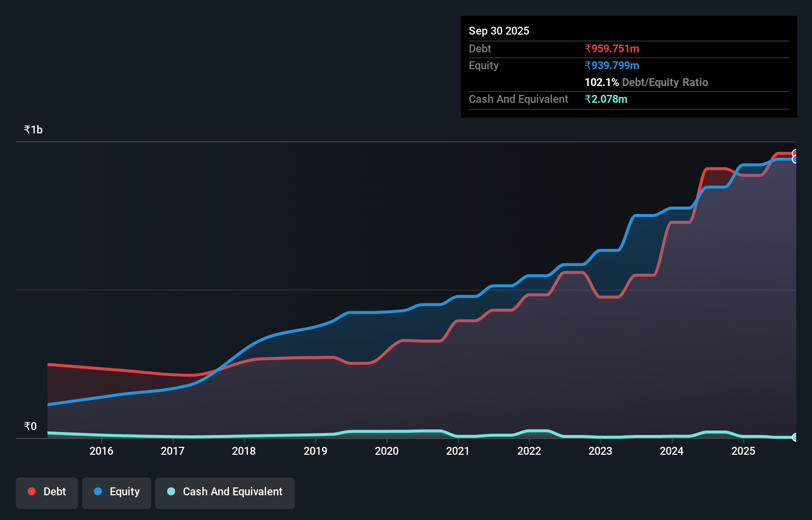Click the teal Cash And Equivalent legend dot
This screenshot has height=520, width=812.
(171, 492)
